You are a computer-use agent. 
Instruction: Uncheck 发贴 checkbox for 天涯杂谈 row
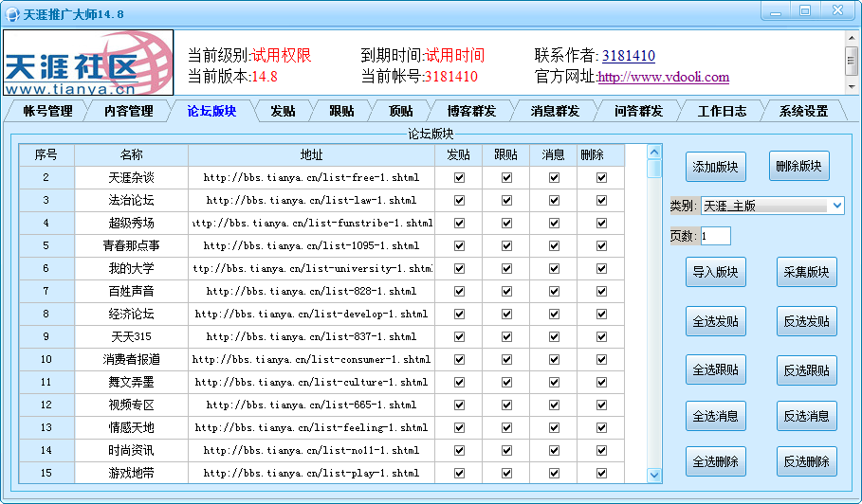(x=460, y=177)
